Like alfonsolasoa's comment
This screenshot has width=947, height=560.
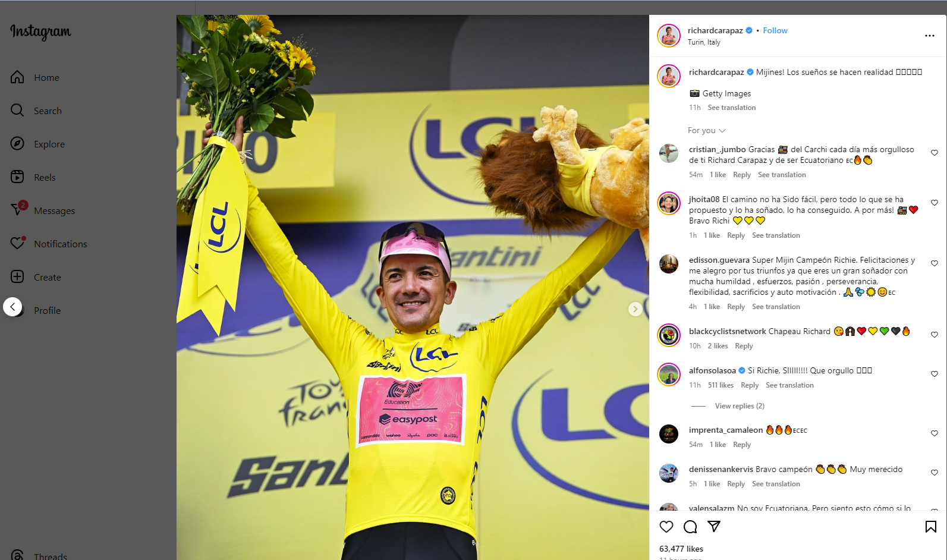pyautogui.click(x=935, y=374)
